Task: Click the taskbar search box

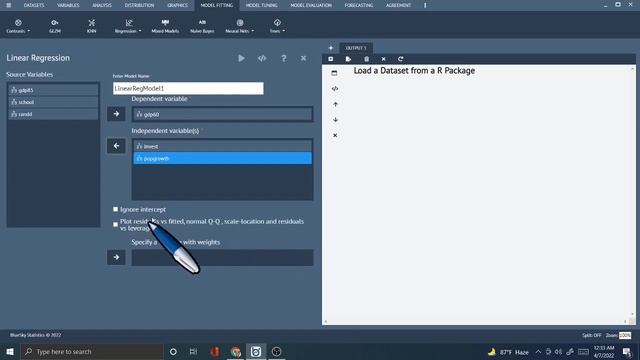Action: click(92, 351)
